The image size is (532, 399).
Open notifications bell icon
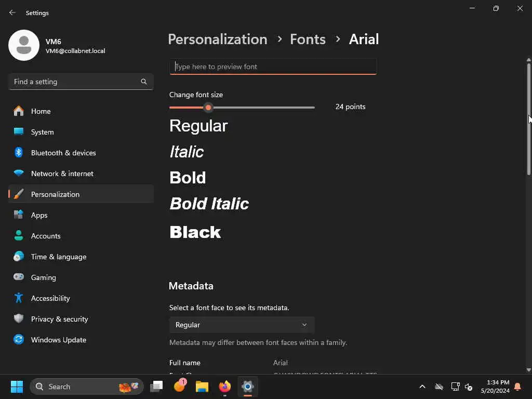(x=518, y=387)
